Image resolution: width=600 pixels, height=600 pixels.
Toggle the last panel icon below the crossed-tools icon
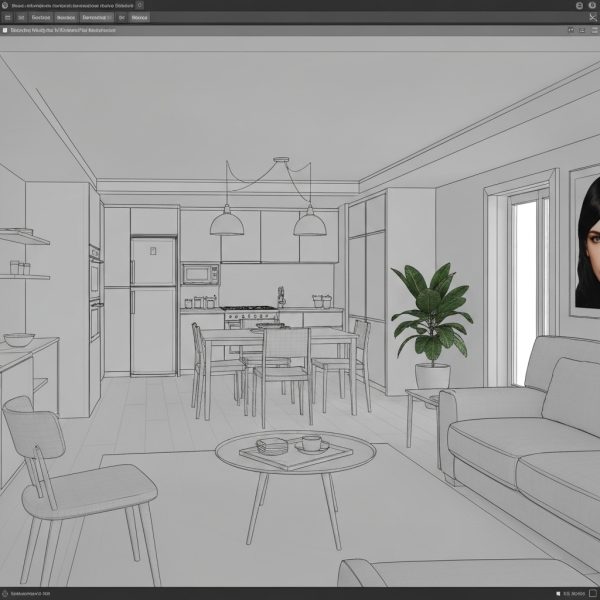tap(593, 30)
